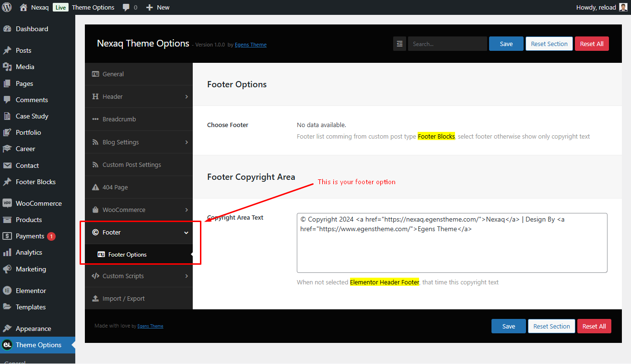Click the Comments icon in sidebar
This screenshot has height=364, width=631.
click(x=7, y=100)
